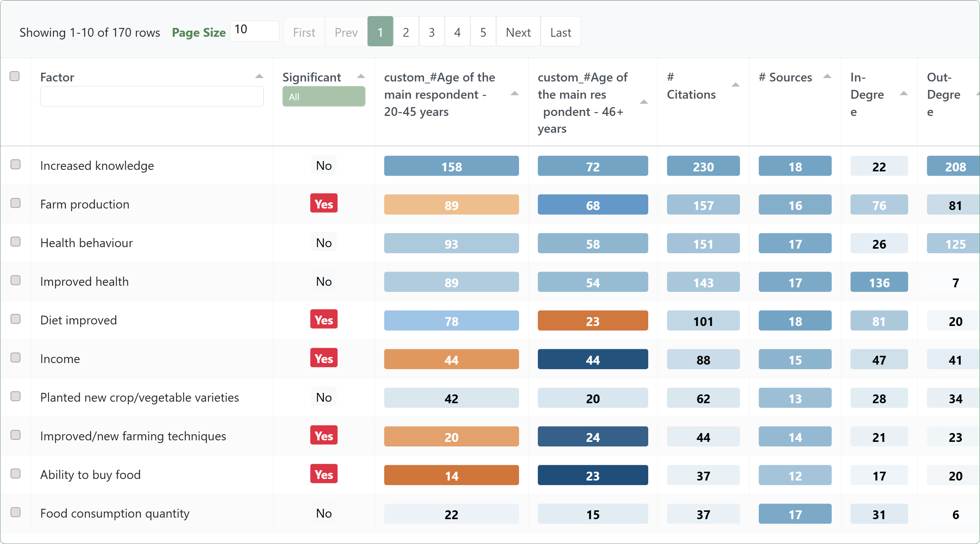Viewport: 980px width, 544px height.
Task: Sort by # Citations column arrow
Action: click(735, 85)
